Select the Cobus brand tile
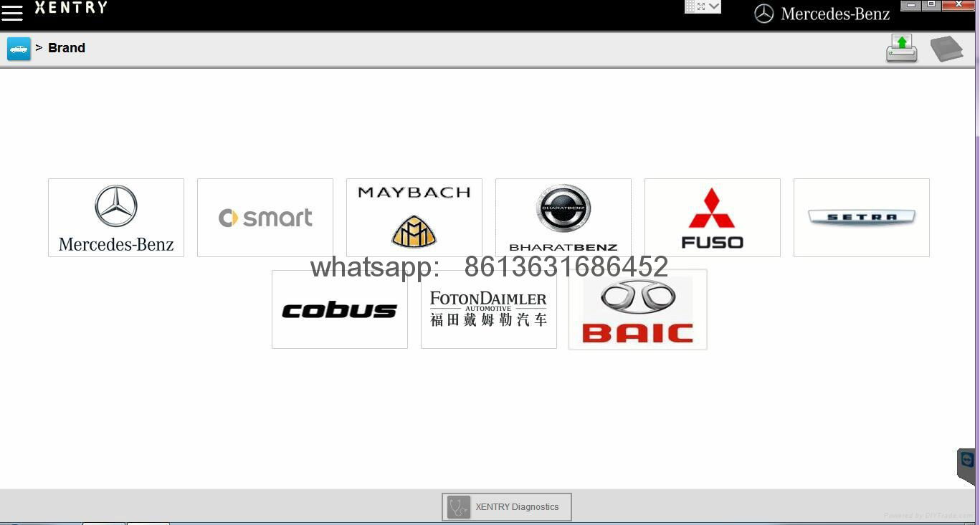 [x=340, y=309]
